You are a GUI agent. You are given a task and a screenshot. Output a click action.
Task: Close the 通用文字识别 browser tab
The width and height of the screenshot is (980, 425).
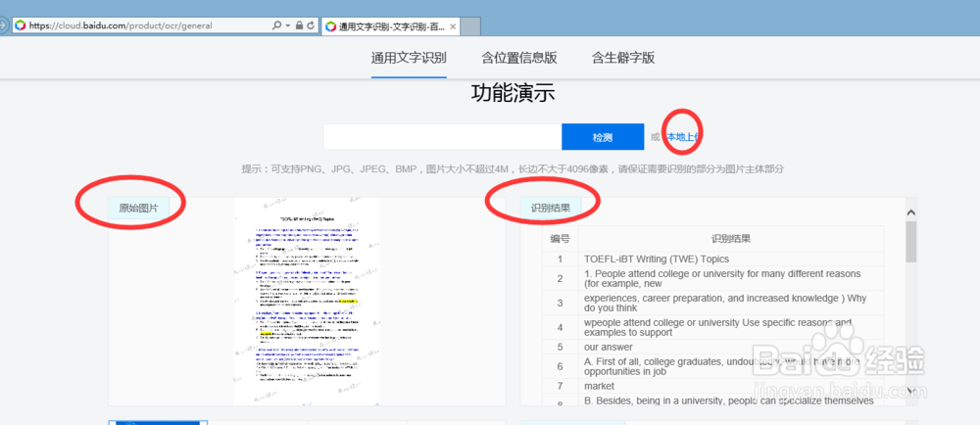(x=453, y=26)
